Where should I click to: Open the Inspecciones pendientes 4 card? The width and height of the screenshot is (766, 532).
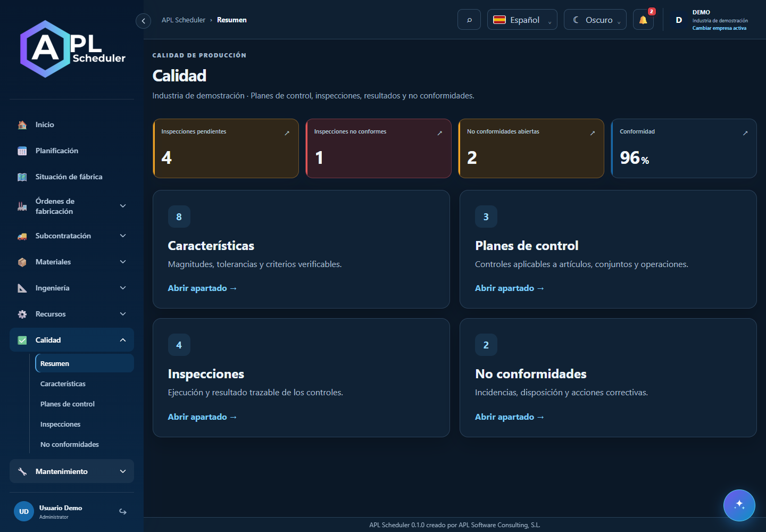pyautogui.click(x=226, y=148)
